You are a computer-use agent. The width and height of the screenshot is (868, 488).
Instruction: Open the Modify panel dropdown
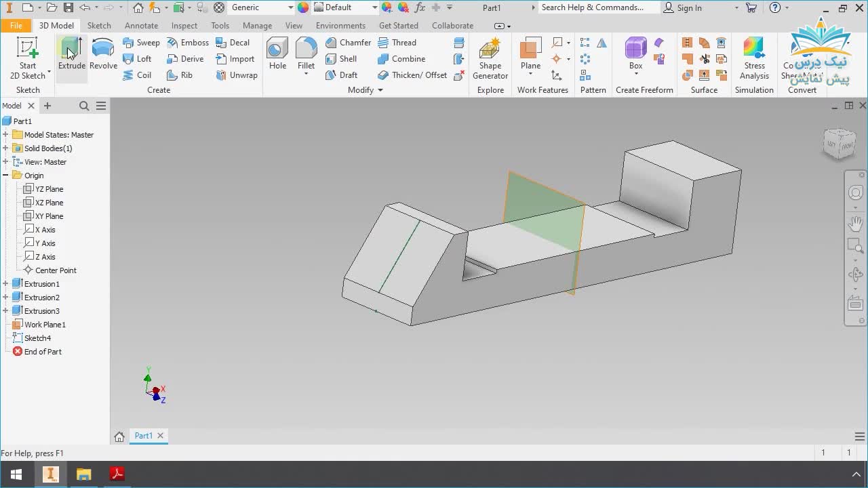pos(380,90)
